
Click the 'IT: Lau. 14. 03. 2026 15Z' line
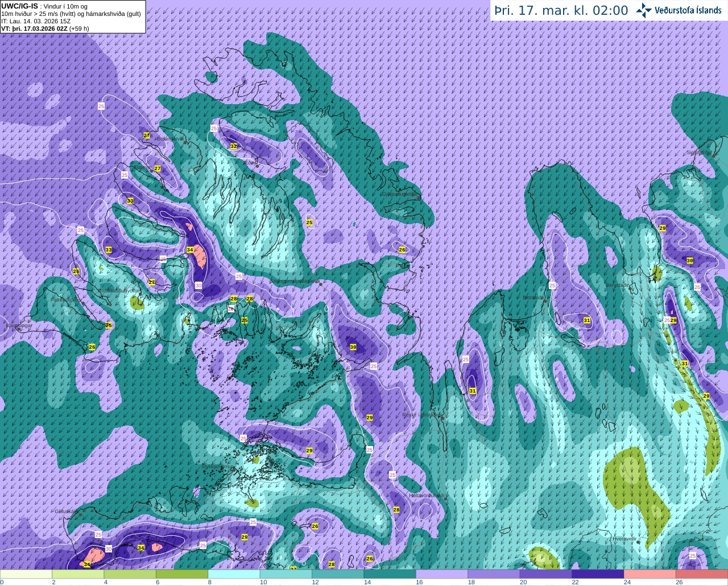[36, 21]
